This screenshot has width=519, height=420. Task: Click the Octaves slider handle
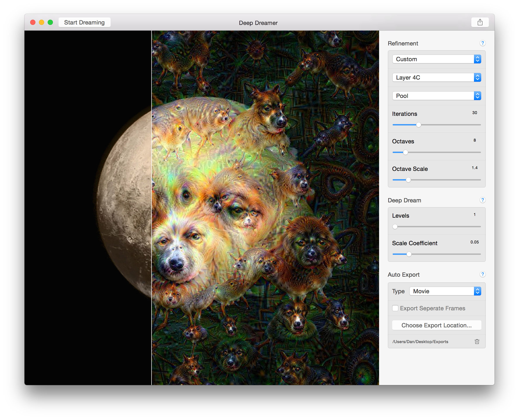406,153
